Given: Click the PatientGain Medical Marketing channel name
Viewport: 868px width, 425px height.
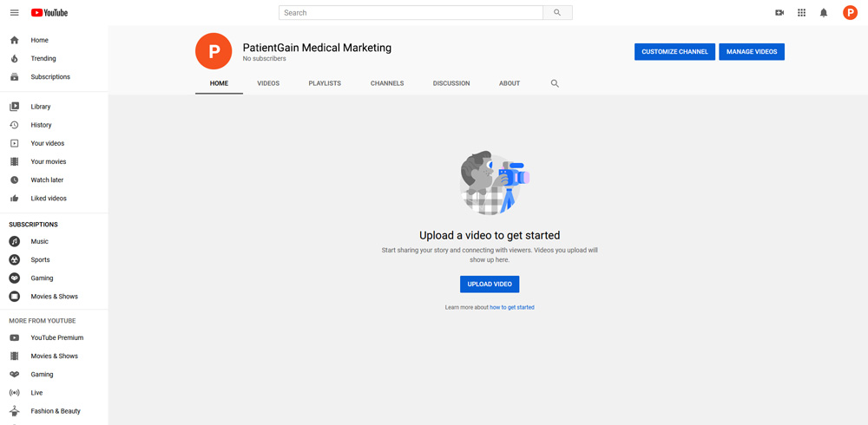Looking at the screenshot, I should tap(317, 48).
